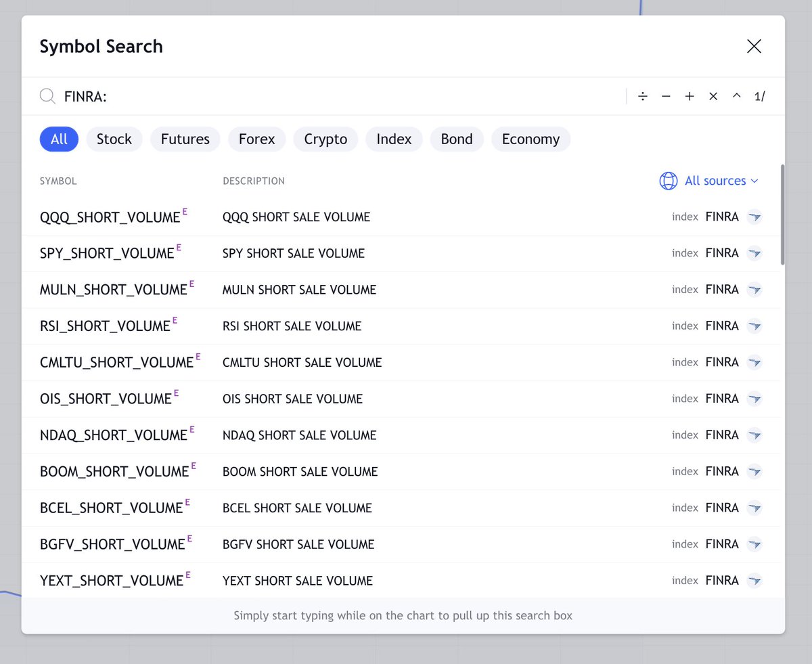Click NDAQ SHORT SALE VOLUME description
The height and width of the screenshot is (664, 812).
click(x=299, y=435)
